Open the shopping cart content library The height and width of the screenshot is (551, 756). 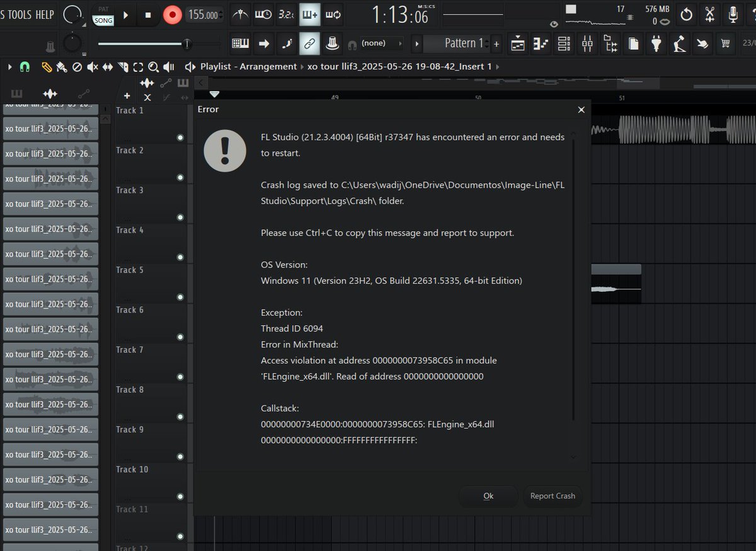[725, 43]
